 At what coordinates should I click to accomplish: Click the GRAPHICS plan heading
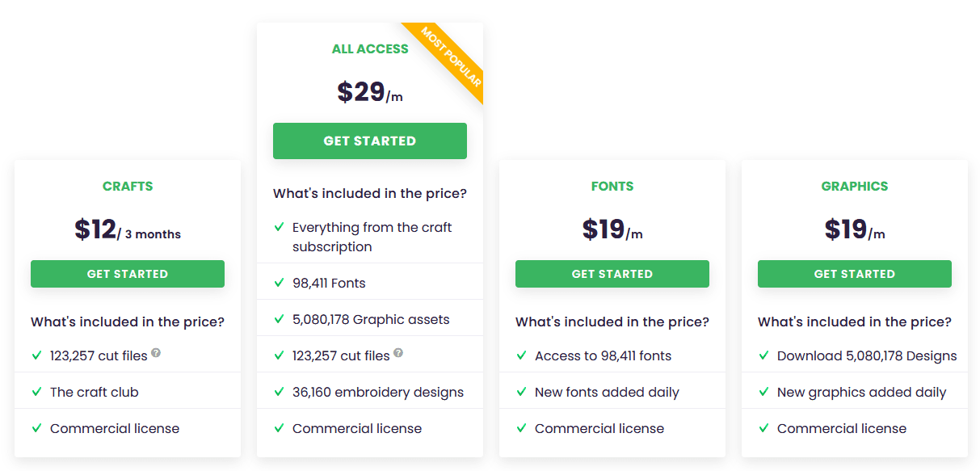(x=855, y=186)
